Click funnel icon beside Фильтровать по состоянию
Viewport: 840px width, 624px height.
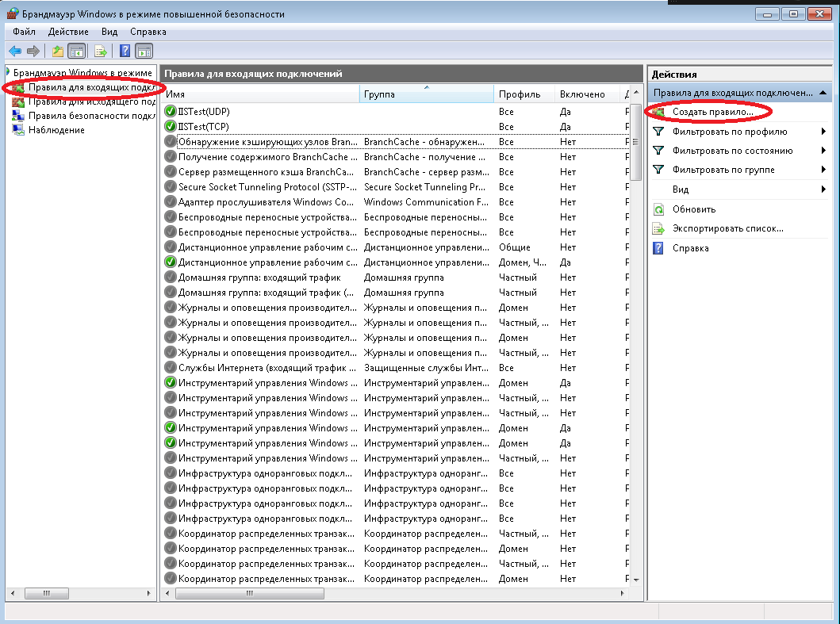(x=658, y=151)
